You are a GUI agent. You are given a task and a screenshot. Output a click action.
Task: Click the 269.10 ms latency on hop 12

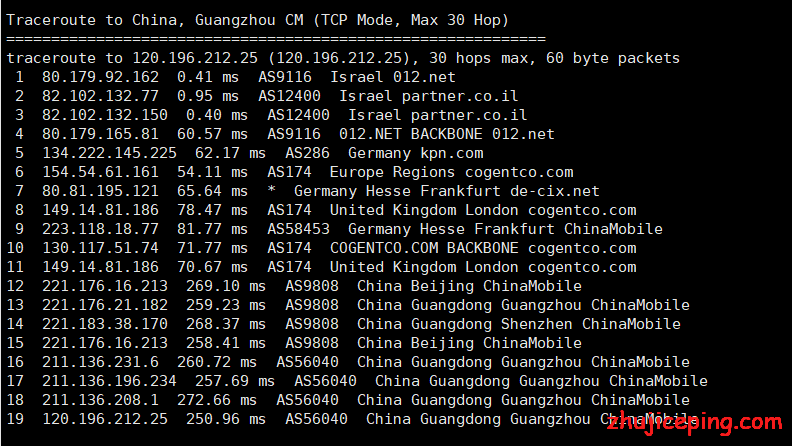click(x=226, y=286)
